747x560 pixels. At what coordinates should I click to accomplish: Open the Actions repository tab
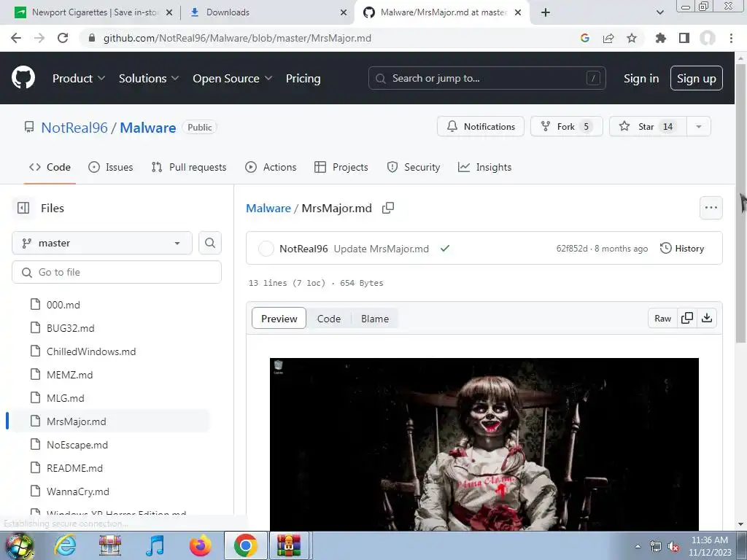point(271,167)
